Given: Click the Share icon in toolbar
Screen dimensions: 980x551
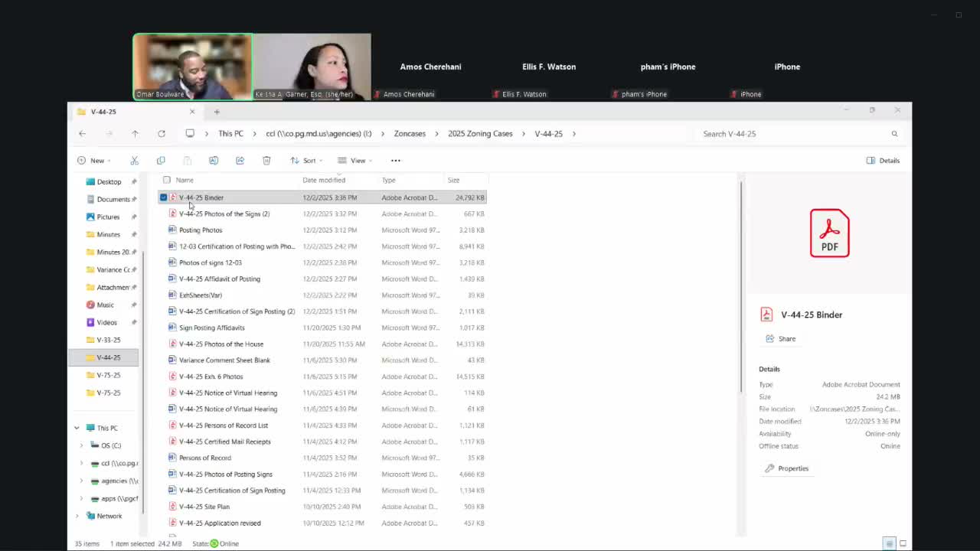Looking at the screenshot, I should click(240, 161).
